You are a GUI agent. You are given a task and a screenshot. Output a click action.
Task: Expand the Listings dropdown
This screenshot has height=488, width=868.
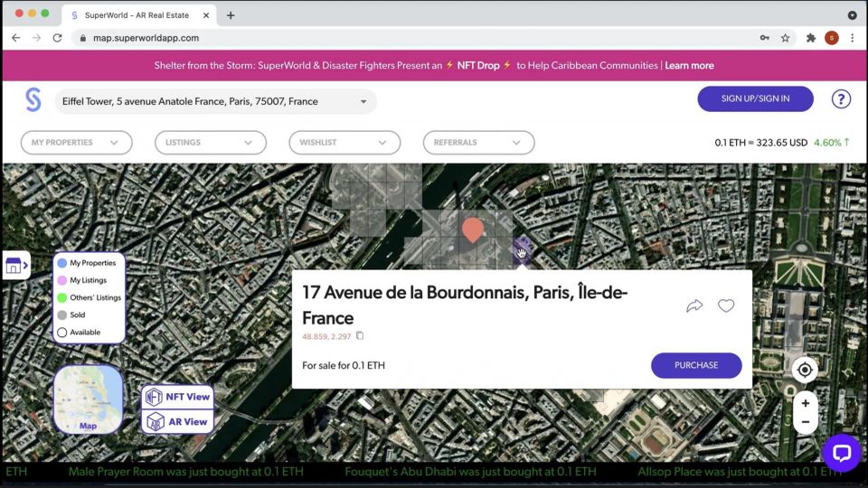[x=211, y=143]
